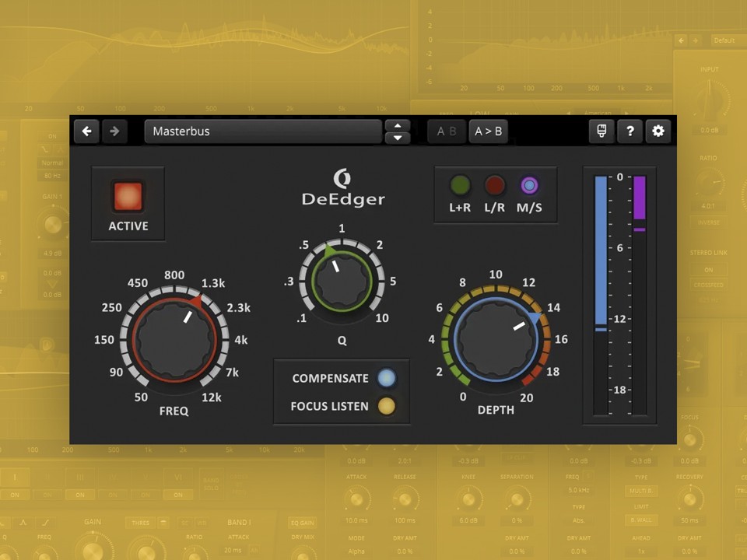747x560 pixels.
Task: Select L+R channel mode
Action: point(460,186)
